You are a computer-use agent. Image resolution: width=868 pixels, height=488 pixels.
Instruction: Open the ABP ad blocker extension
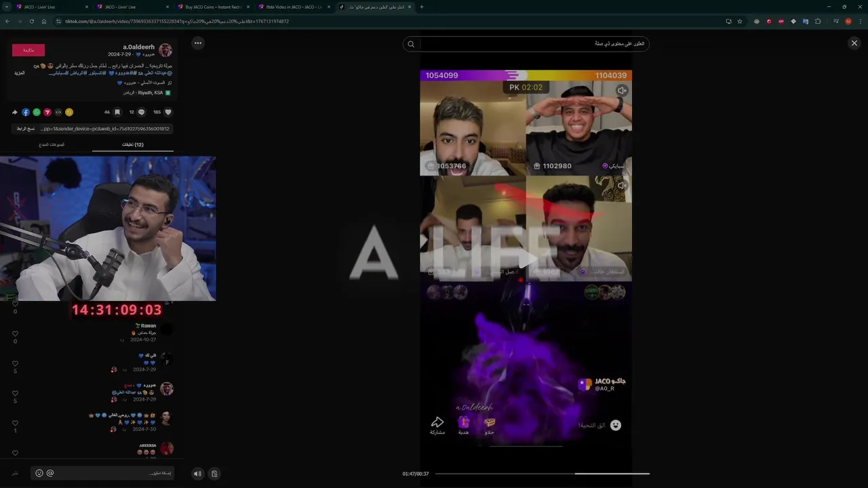(x=781, y=21)
